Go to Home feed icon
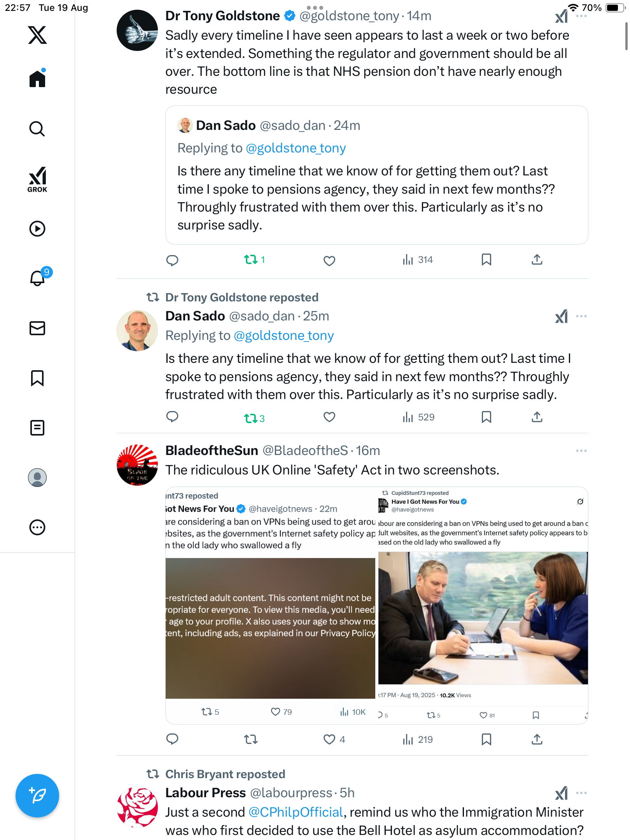The height and width of the screenshot is (840, 630). click(37, 79)
